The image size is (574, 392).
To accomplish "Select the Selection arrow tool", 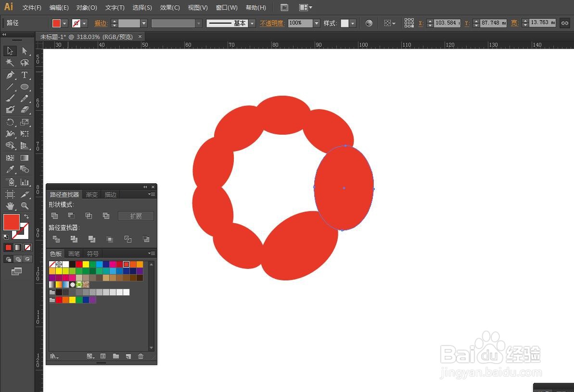I will (10, 51).
